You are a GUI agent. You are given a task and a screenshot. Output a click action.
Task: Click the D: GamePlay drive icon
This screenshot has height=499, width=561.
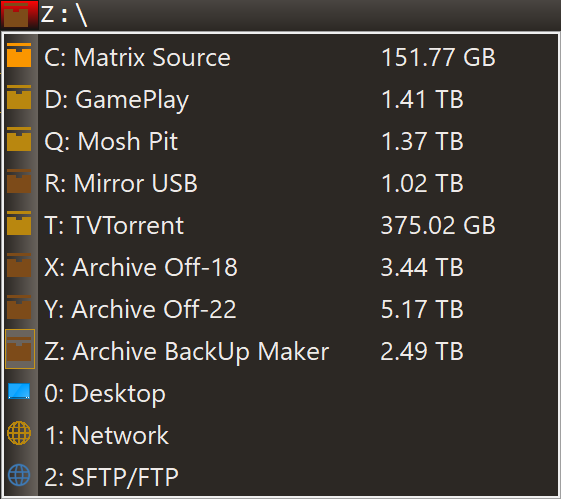(19, 97)
